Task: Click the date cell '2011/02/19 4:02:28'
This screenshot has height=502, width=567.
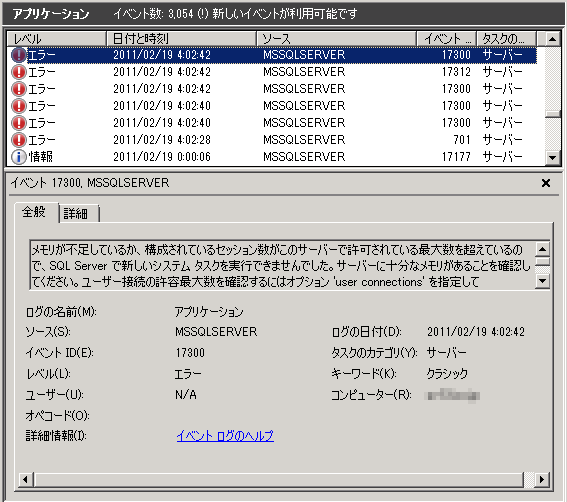Action: pos(162,140)
